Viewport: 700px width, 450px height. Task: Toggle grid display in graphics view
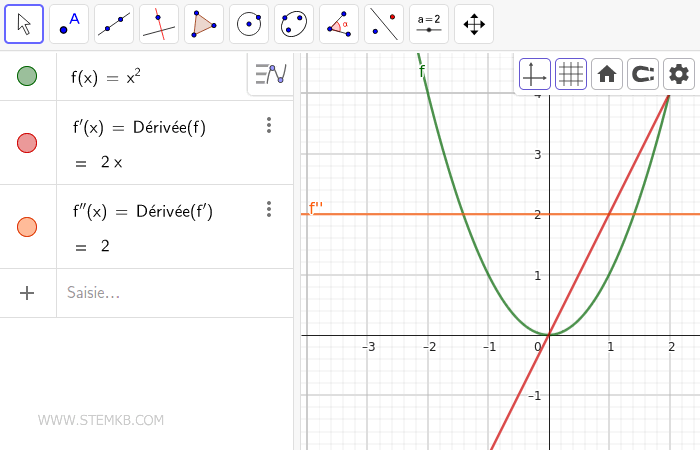(571, 74)
